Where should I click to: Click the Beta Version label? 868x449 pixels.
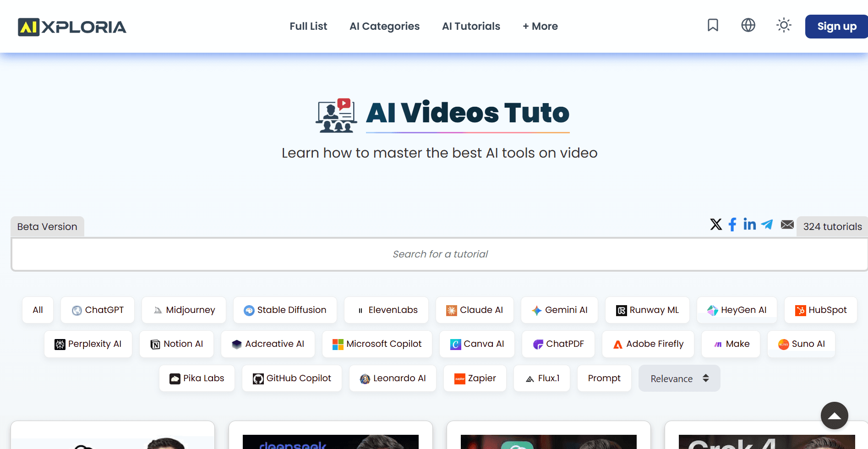(x=47, y=226)
